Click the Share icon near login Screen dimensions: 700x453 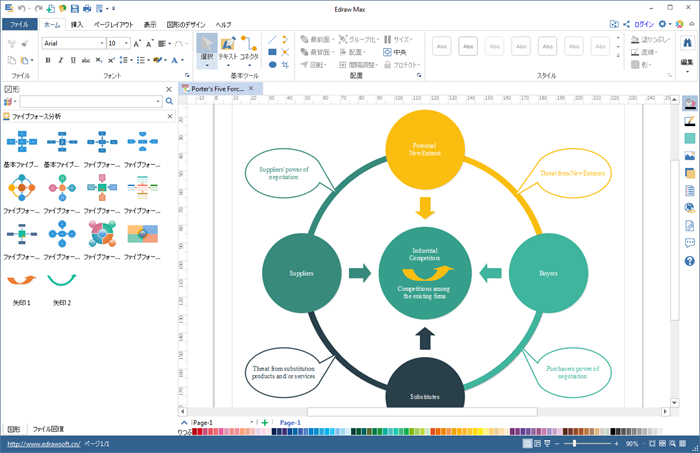click(x=627, y=23)
